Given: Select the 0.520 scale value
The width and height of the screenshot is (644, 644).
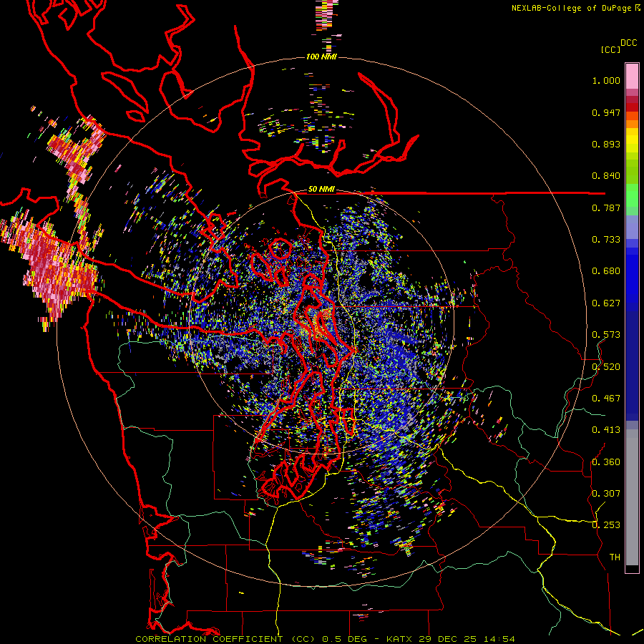Looking at the screenshot, I should click(x=606, y=367).
